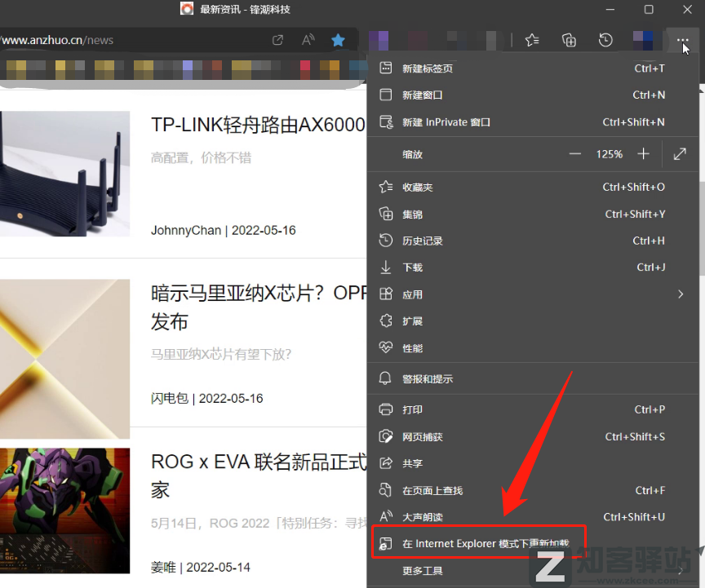Viewport: 705px width, 588px height.
Task: Open browsing History via the clock toolbar icon
Action: tap(605, 39)
